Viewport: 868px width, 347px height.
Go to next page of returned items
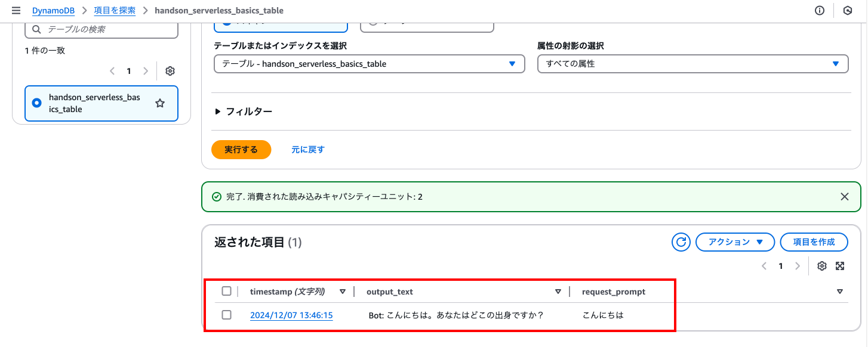[797, 266]
